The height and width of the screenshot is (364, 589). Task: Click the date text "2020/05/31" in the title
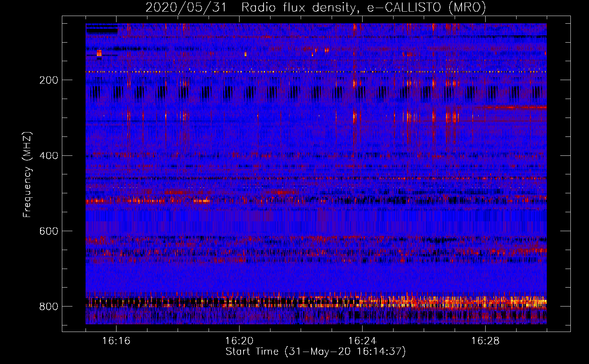pos(186,8)
